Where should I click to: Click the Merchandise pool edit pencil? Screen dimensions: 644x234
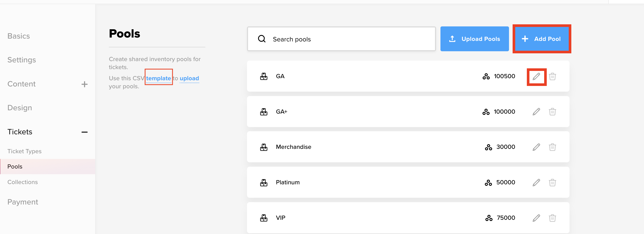(x=536, y=147)
